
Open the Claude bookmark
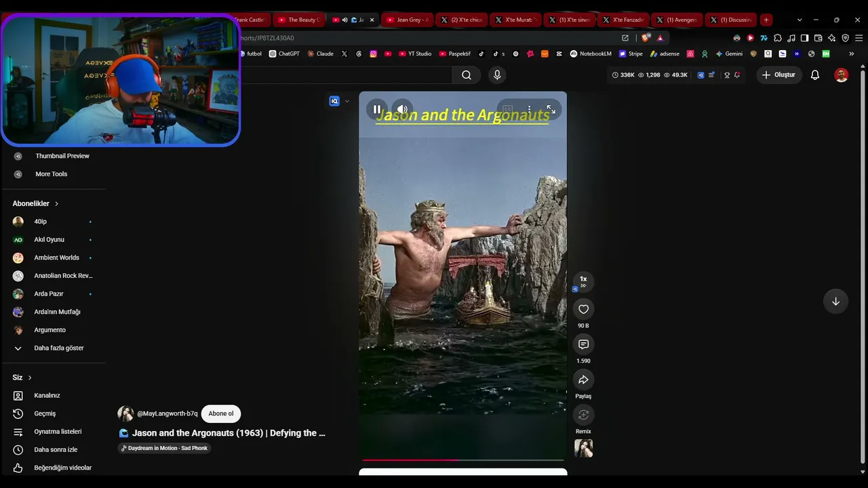(320, 54)
